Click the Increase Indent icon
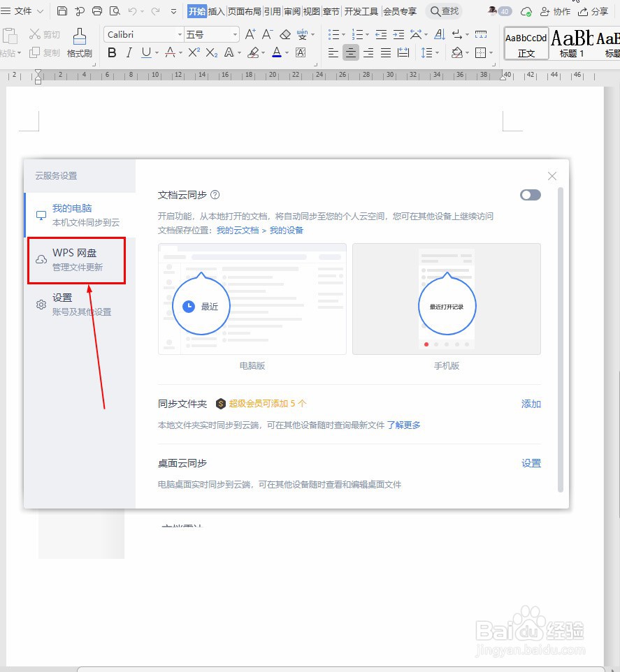Screen dimensions: 620x672 coord(398,34)
